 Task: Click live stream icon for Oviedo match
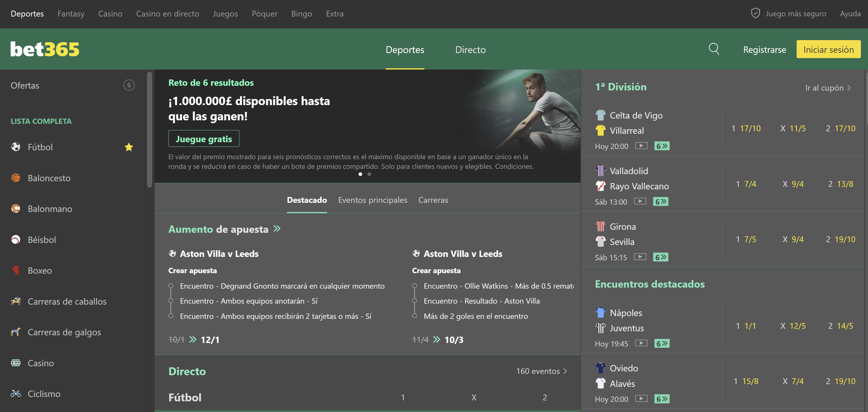pyautogui.click(x=641, y=399)
